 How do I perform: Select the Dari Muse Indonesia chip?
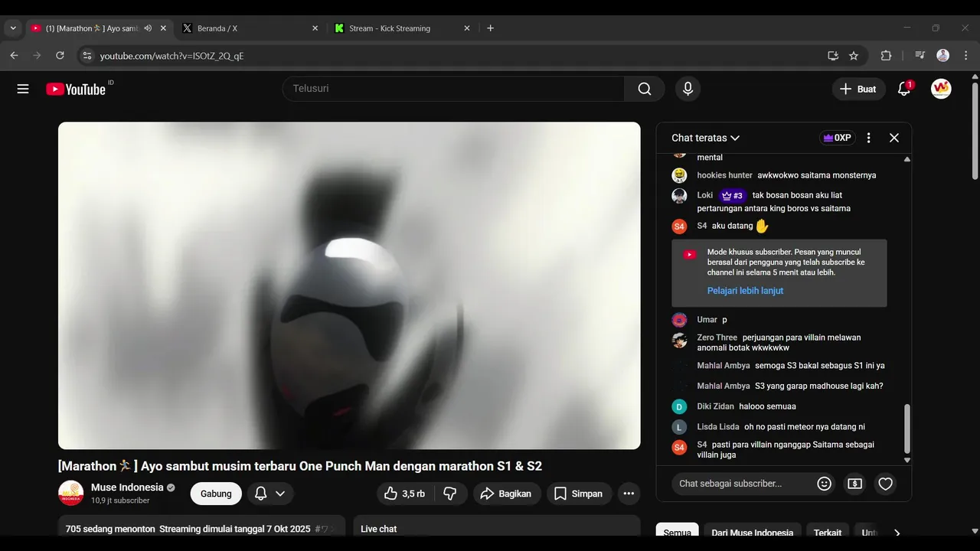tap(753, 533)
